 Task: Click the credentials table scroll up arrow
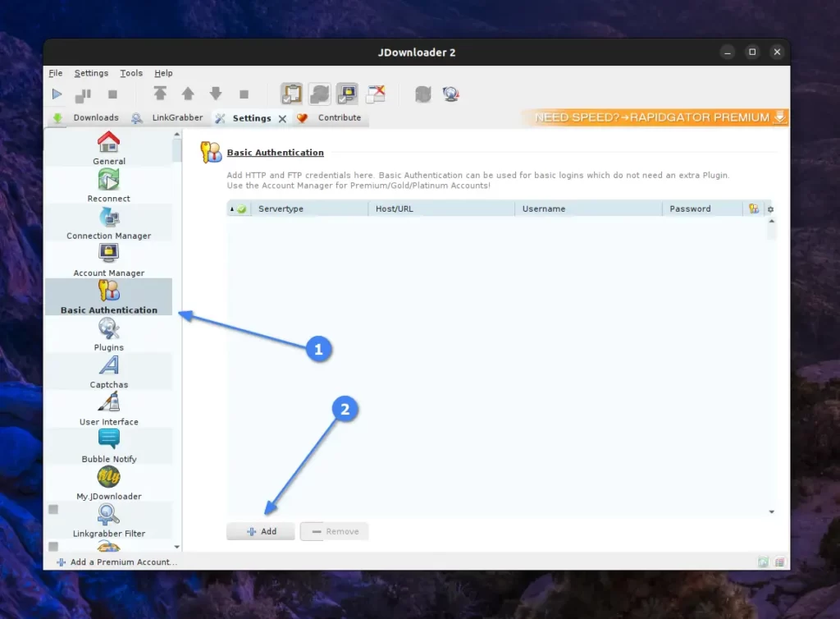[x=771, y=222]
